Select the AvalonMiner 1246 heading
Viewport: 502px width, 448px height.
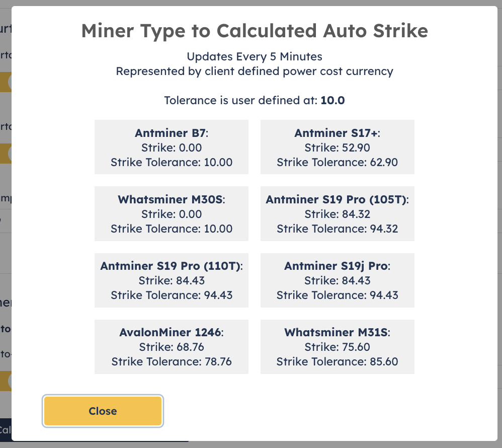click(x=171, y=333)
